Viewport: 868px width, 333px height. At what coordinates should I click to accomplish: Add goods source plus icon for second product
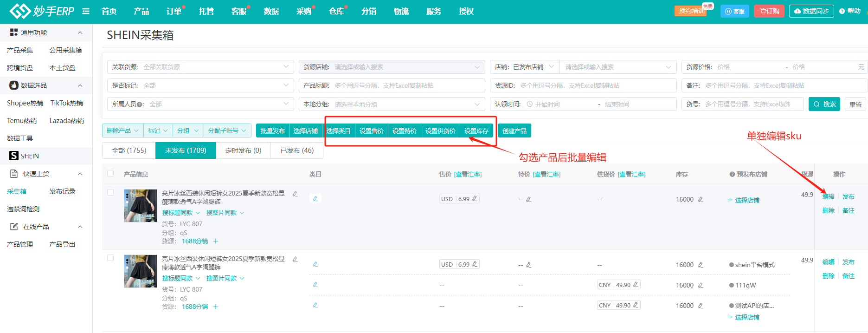point(216,307)
